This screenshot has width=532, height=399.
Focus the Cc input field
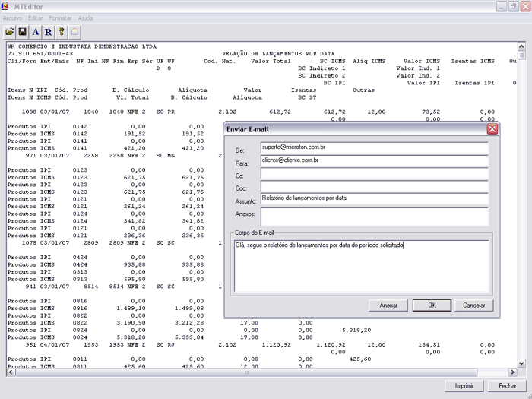(x=374, y=173)
